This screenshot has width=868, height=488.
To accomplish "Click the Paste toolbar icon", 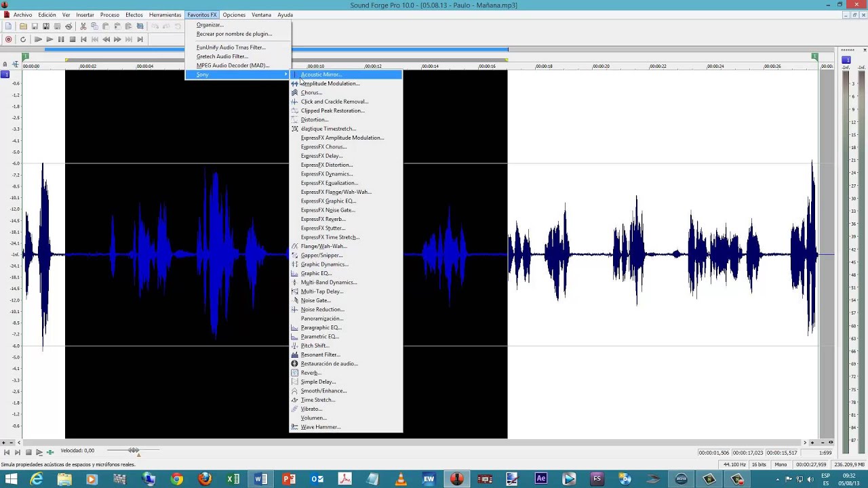I will pyautogui.click(x=106, y=26).
